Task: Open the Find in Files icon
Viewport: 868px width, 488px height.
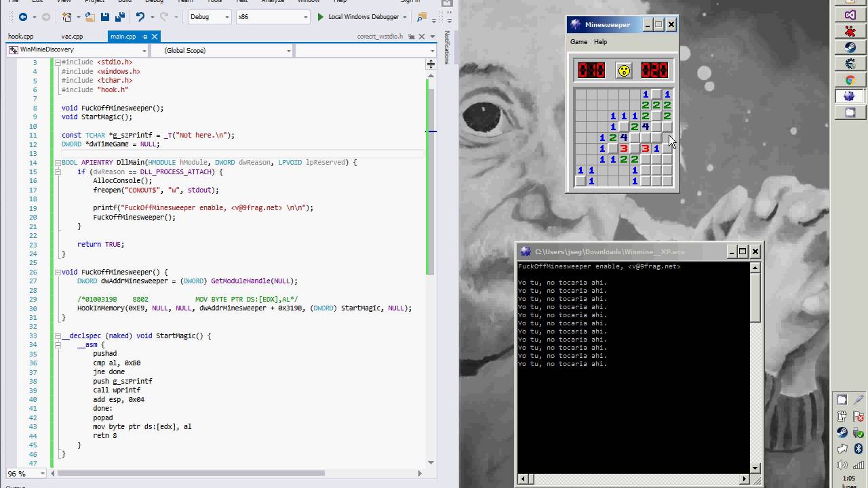Action: point(422,17)
